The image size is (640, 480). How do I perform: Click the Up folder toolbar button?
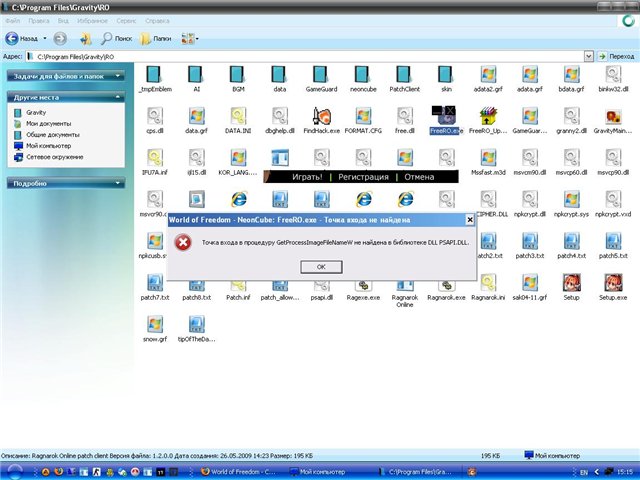(x=85, y=38)
